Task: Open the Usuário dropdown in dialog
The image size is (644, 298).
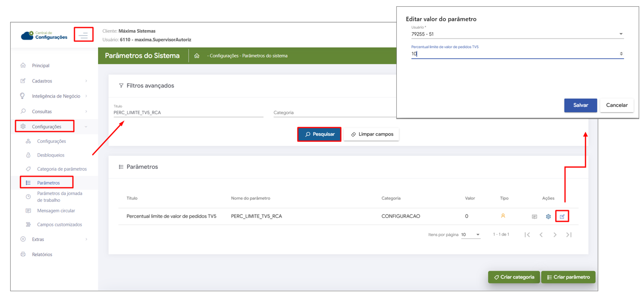Action: point(621,34)
